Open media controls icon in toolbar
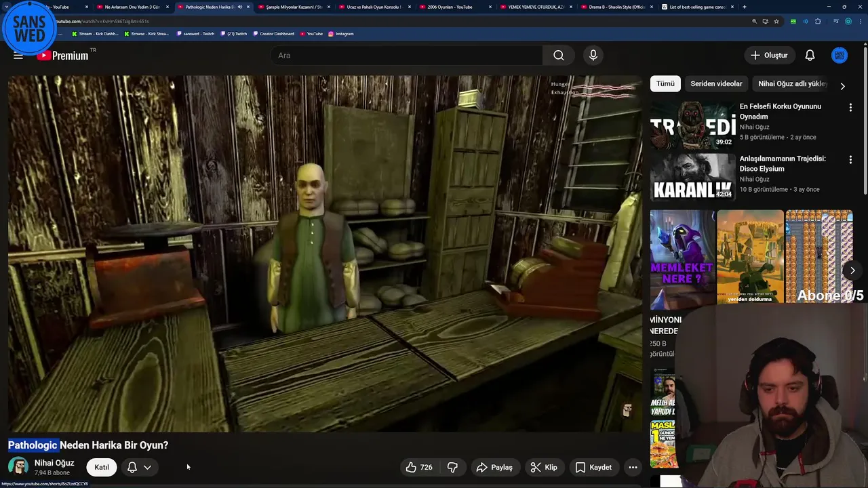868x488 pixels. click(x=835, y=21)
